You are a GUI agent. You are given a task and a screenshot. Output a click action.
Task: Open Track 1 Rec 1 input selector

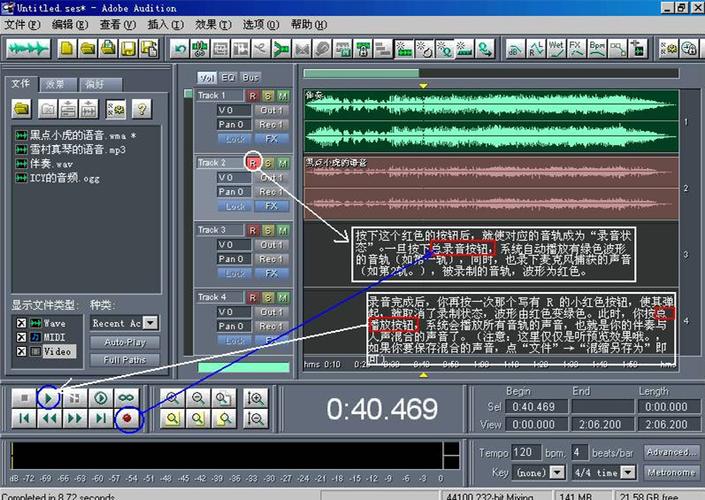[272, 124]
